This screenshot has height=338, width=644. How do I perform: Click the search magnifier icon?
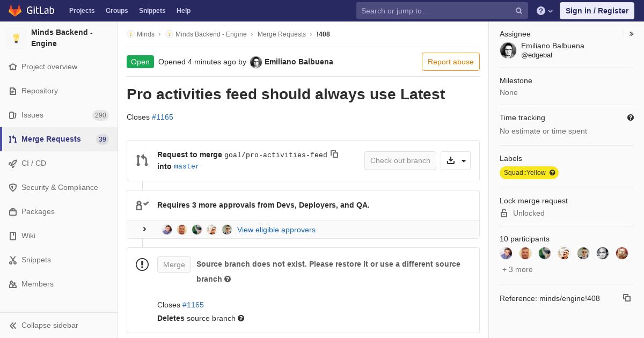519,11
